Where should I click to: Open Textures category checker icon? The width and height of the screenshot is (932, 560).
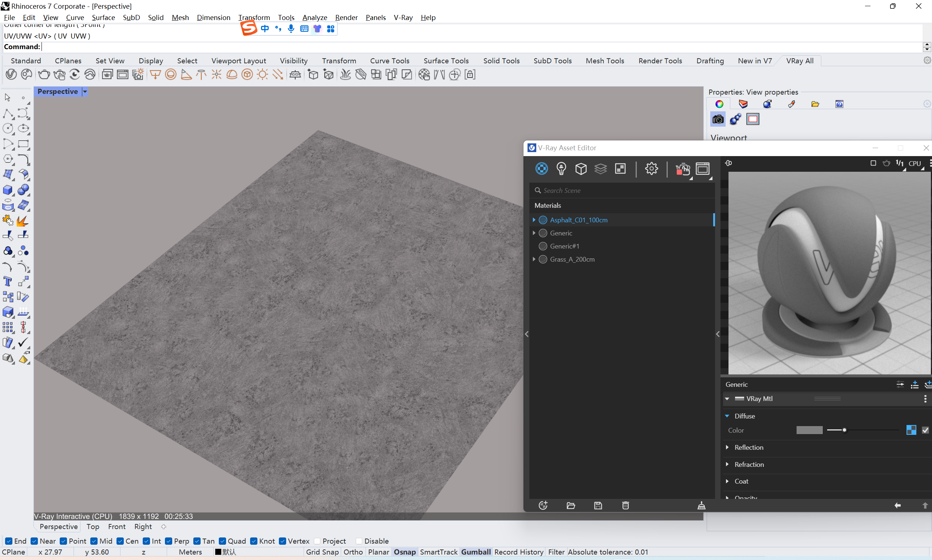[620, 168]
